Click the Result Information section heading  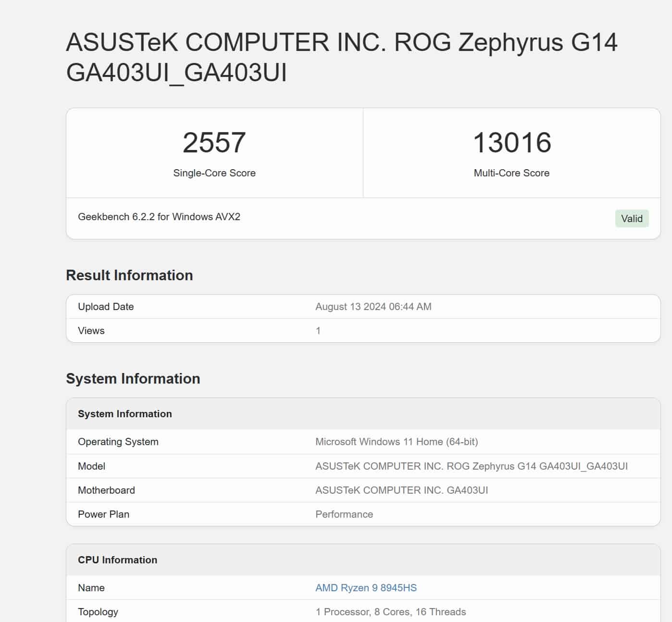point(129,275)
